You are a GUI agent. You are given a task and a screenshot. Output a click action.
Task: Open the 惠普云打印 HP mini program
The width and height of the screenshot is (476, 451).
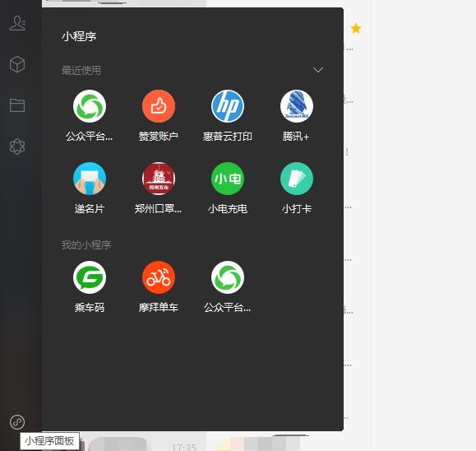point(228,106)
